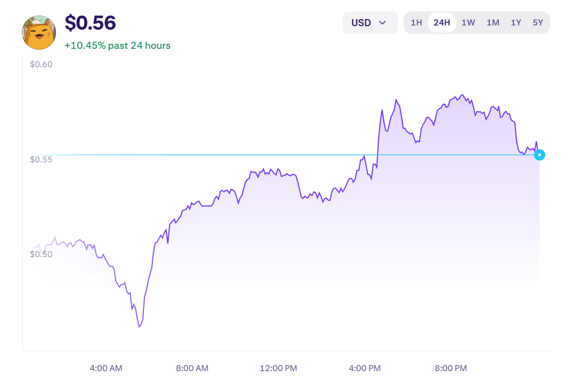The image size is (569, 392).
Task: Click the $0.60 y-axis label
Action: tap(41, 64)
